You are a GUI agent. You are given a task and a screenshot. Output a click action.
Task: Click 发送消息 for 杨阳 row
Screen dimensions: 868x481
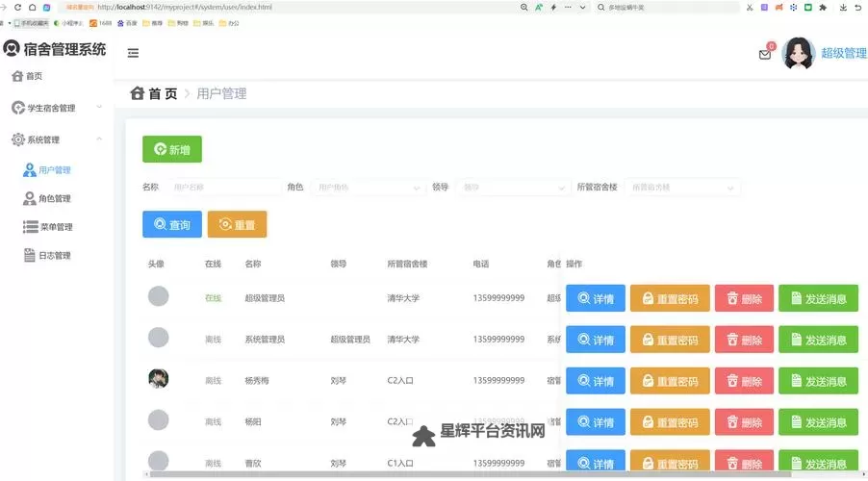(x=818, y=421)
